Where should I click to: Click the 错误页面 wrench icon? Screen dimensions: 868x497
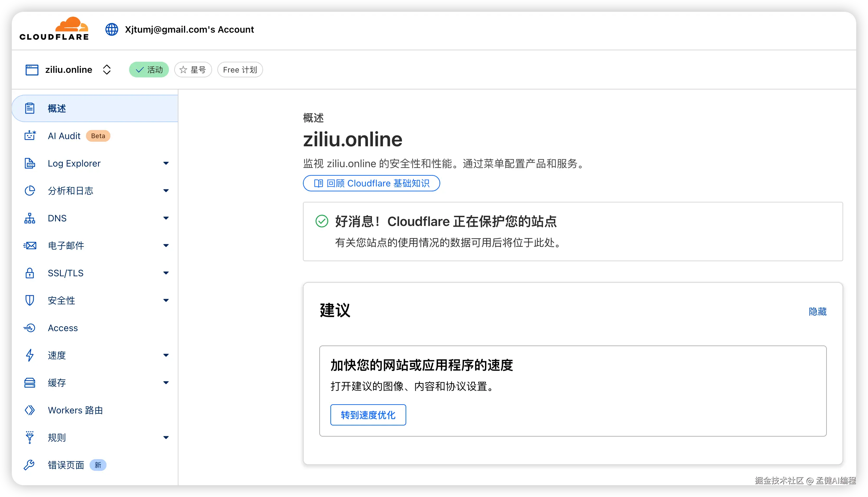point(29,465)
